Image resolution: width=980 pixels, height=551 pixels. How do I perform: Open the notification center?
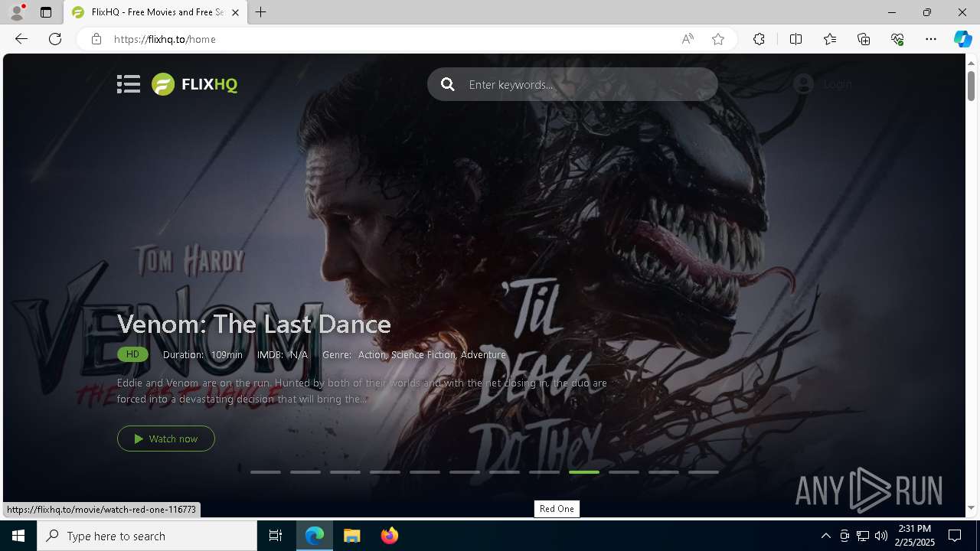pos(955,536)
